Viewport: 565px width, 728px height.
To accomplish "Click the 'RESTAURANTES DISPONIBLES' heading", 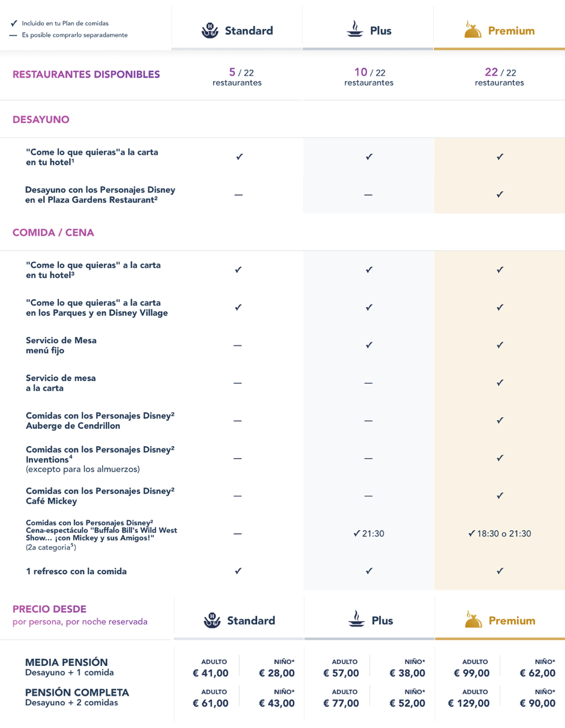I will [x=86, y=74].
